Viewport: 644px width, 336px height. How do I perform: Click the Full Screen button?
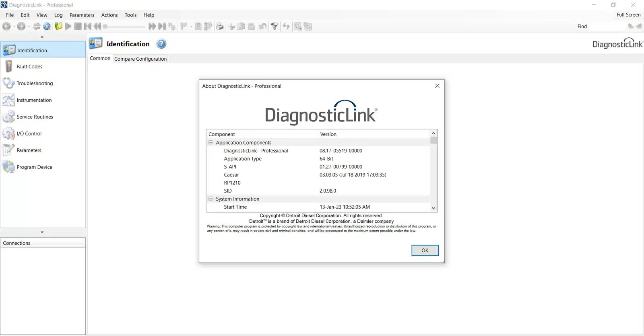point(628,15)
